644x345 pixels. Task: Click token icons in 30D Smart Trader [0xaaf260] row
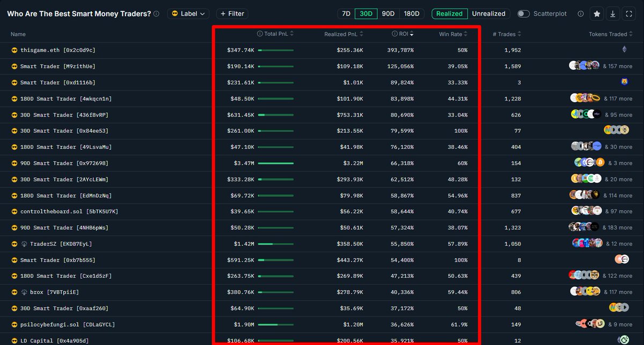point(618,308)
